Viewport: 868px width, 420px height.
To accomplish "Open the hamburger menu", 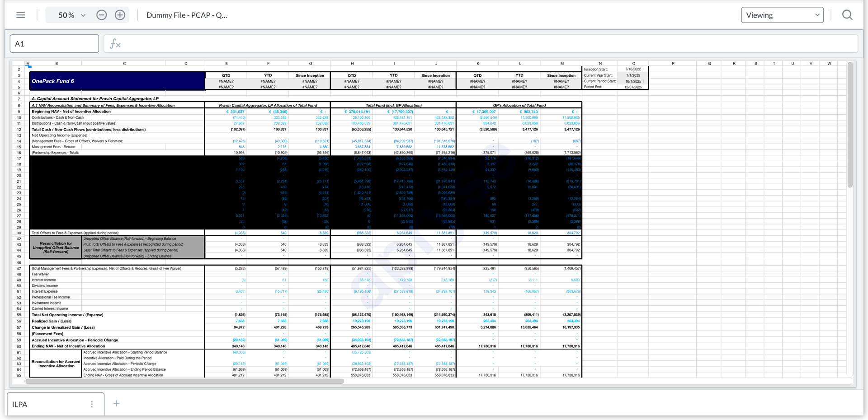I will (x=20, y=15).
